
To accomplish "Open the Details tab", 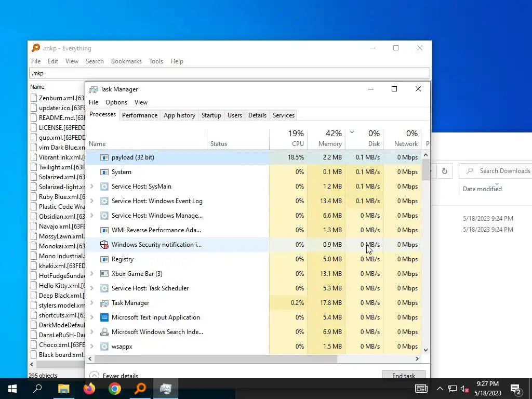I will 257,115.
